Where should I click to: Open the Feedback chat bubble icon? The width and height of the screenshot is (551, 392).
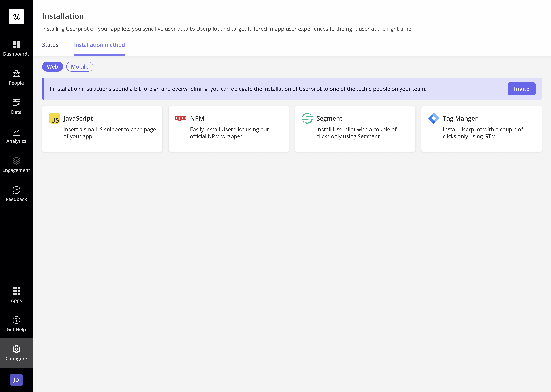point(16,190)
